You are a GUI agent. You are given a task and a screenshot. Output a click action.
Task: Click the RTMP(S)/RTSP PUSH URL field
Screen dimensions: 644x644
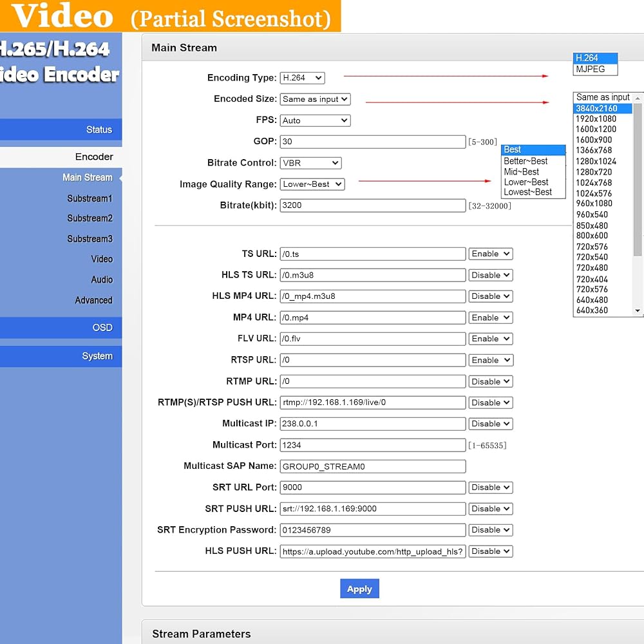[x=372, y=402]
